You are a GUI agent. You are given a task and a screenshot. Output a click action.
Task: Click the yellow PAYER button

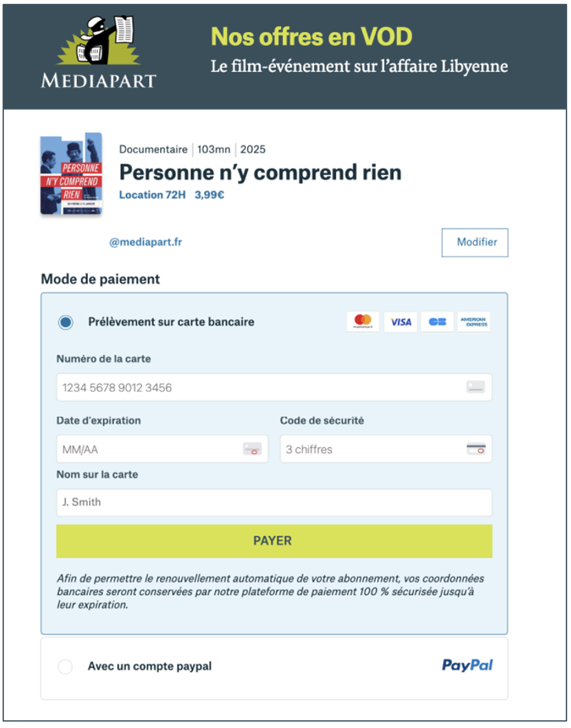(274, 541)
